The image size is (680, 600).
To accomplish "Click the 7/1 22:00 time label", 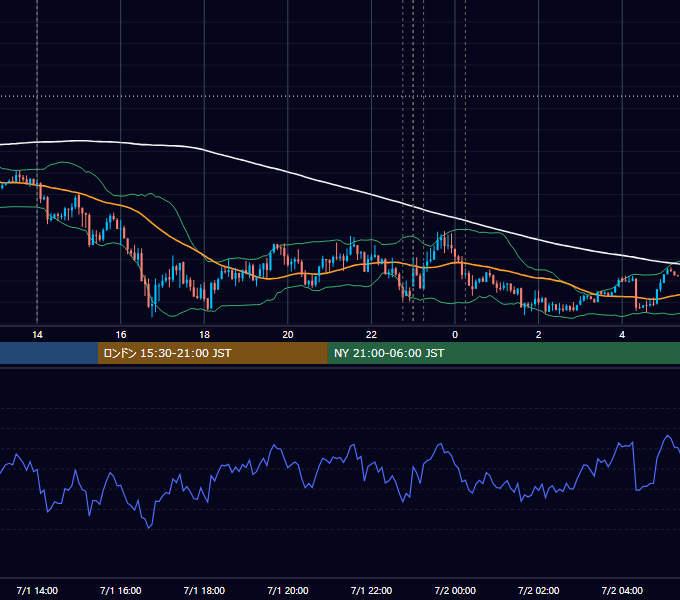I will 371,590.
